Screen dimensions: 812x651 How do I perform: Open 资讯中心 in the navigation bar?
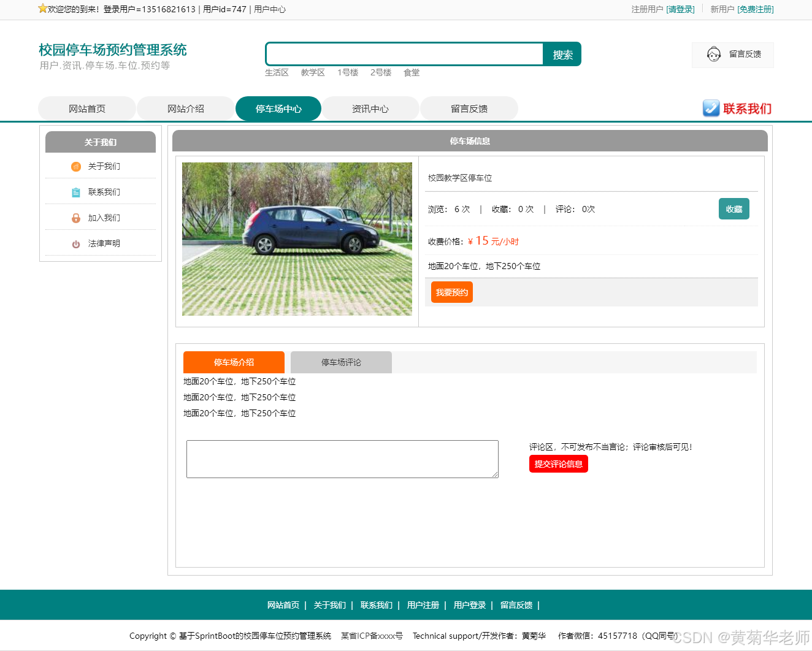click(370, 108)
